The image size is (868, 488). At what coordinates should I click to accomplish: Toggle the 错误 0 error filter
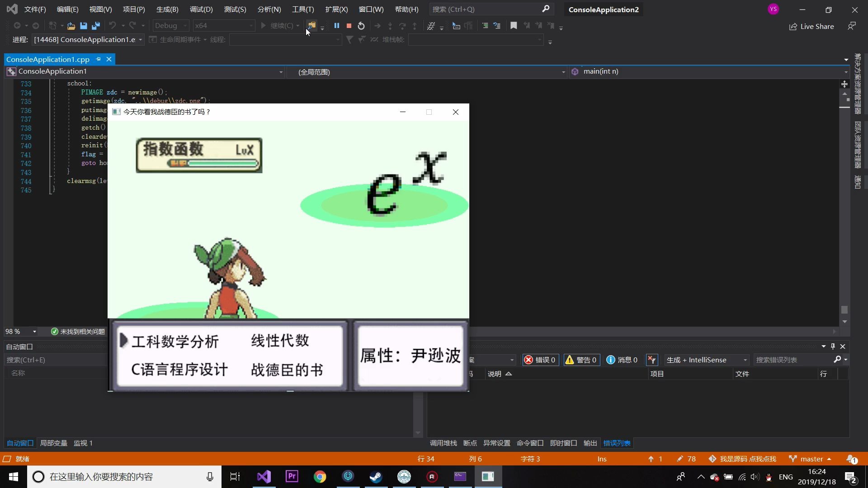(x=540, y=360)
